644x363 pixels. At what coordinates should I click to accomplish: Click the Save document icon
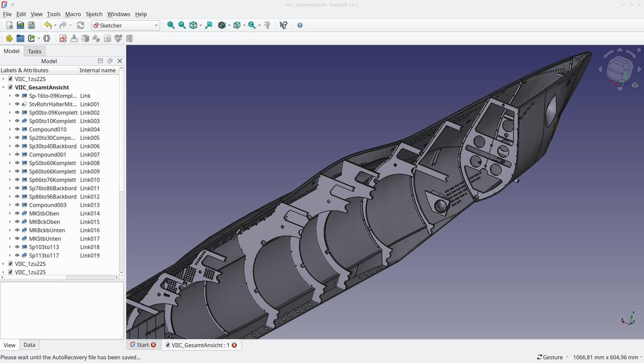tap(32, 25)
